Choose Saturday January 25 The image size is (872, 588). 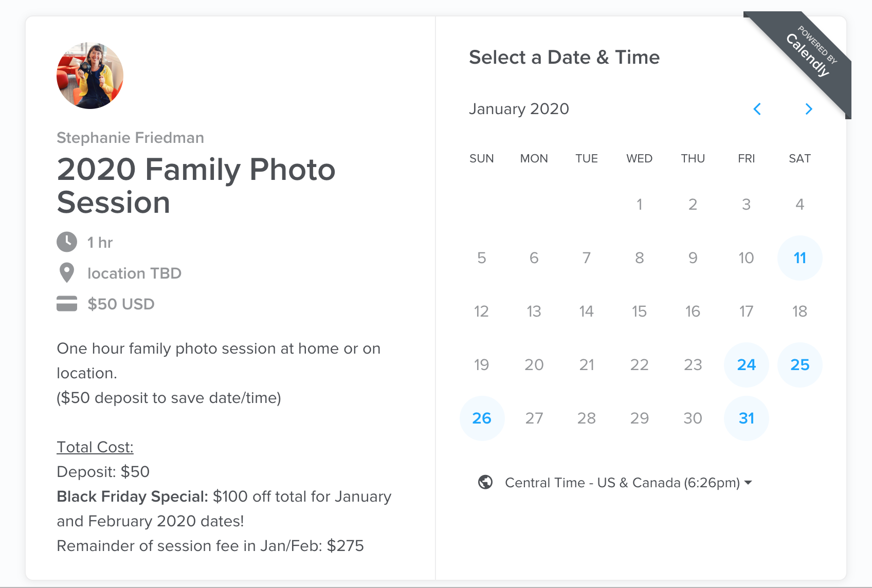coord(800,365)
